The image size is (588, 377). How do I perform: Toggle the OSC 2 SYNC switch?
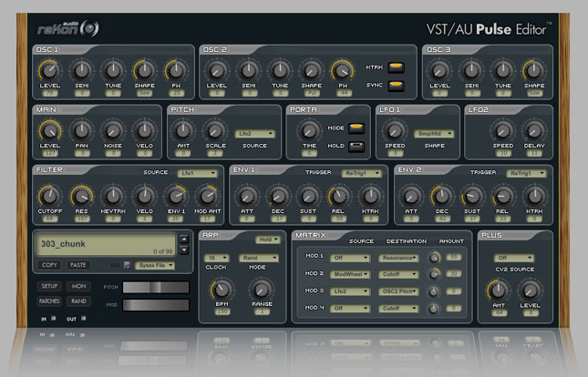396,86
